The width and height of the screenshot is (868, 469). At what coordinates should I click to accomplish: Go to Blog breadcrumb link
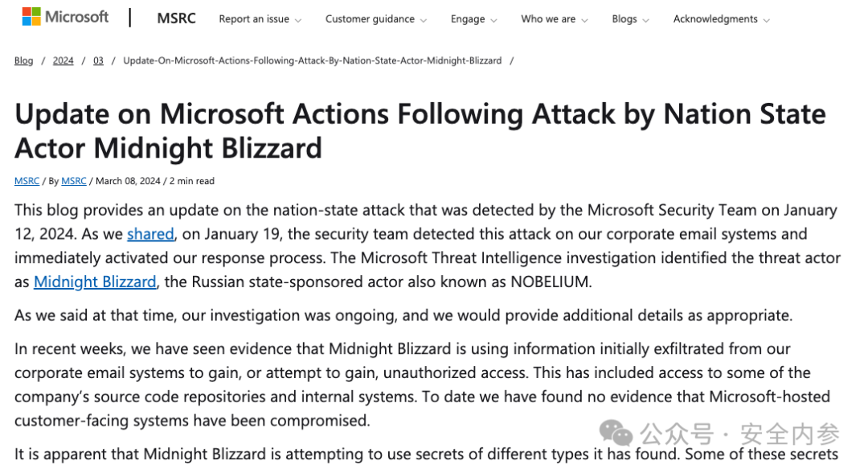(24, 60)
